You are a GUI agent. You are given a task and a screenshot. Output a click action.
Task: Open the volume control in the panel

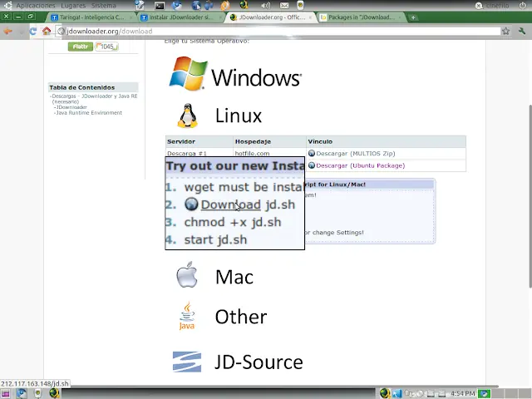[266, 6]
